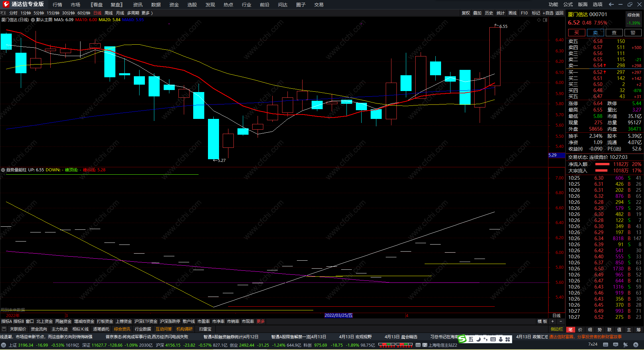Click the square icon left of 关联报价
This screenshot has height=350, width=644.
(x=4, y=329)
